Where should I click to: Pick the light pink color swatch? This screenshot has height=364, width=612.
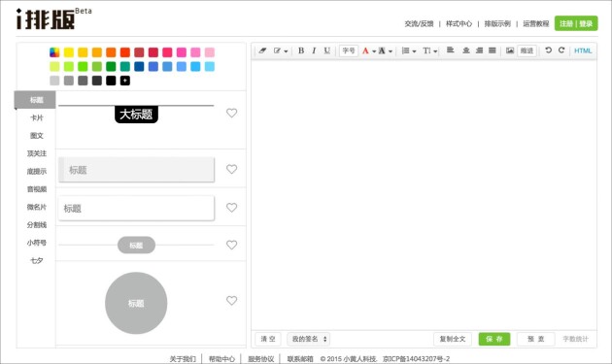[210, 52]
